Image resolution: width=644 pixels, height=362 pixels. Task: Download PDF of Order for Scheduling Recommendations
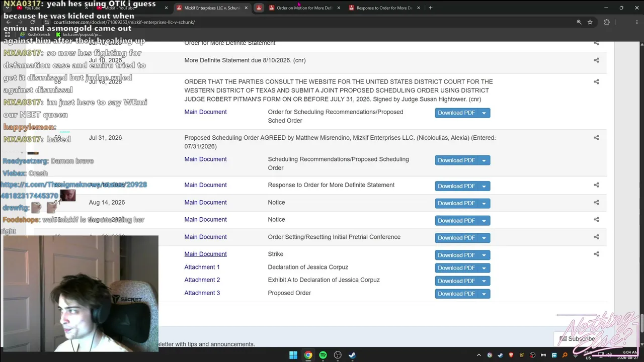tap(456, 113)
